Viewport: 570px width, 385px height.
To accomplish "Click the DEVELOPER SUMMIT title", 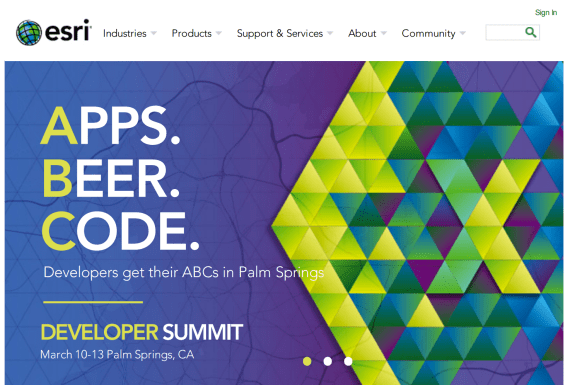I will point(141,332).
